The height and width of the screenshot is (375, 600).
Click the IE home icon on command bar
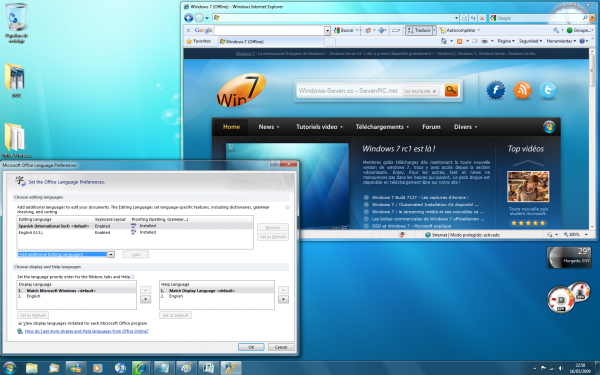444,41
